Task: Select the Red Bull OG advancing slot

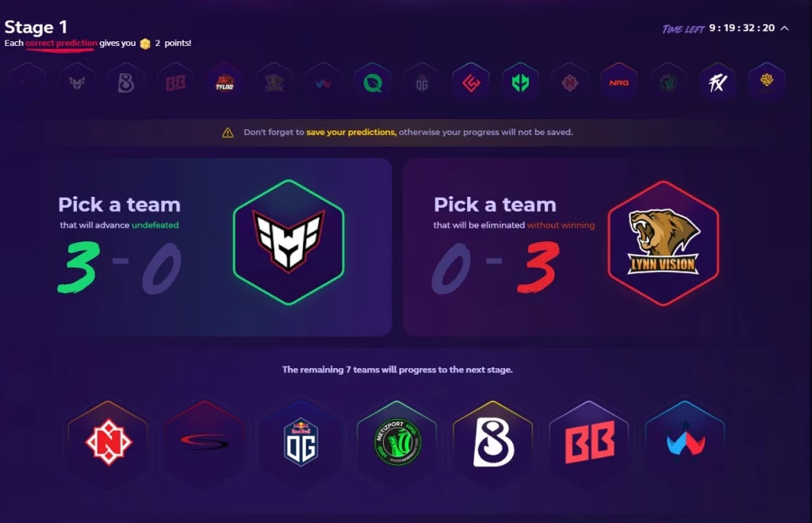Action: click(301, 442)
